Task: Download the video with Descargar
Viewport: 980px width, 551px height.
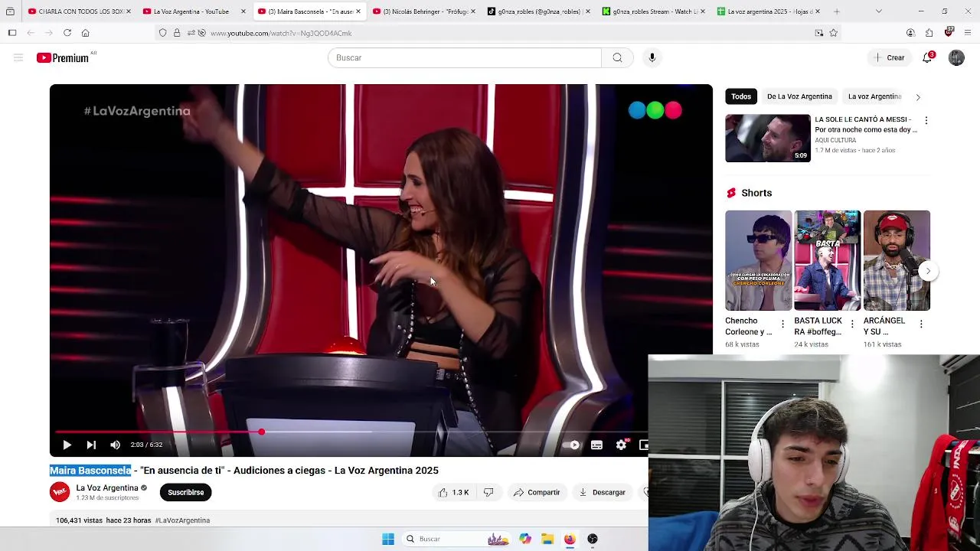Action: [603, 492]
